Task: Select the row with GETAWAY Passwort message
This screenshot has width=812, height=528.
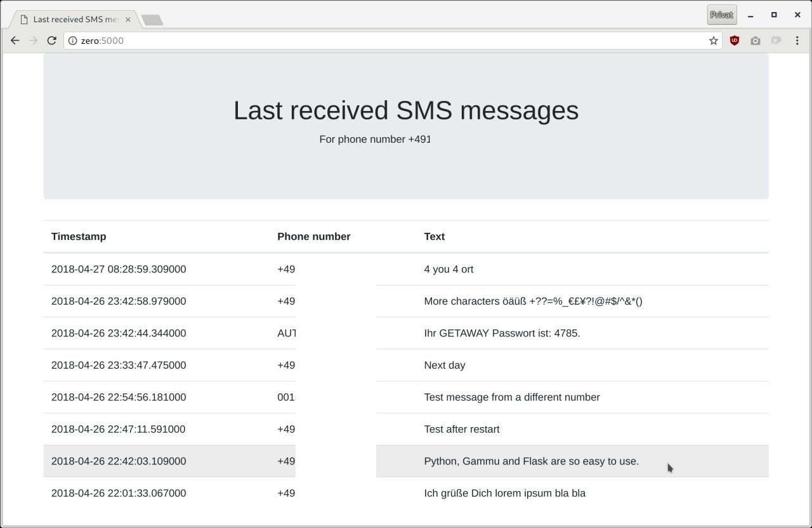Action: (406, 333)
